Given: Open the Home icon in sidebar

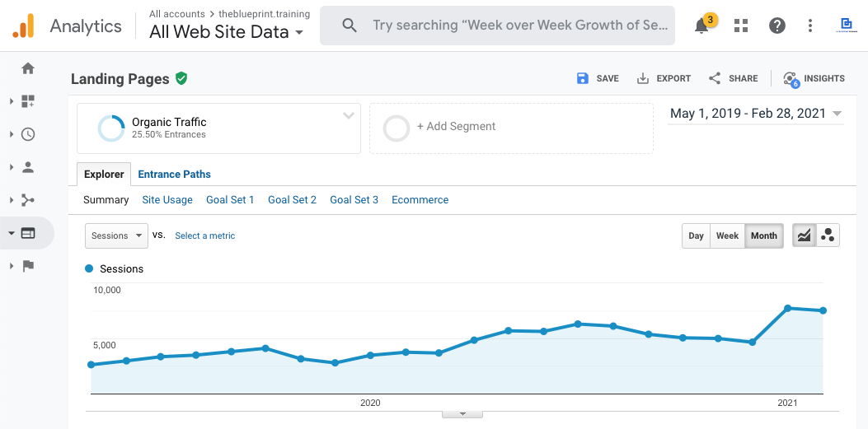Looking at the screenshot, I should (x=28, y=68).
